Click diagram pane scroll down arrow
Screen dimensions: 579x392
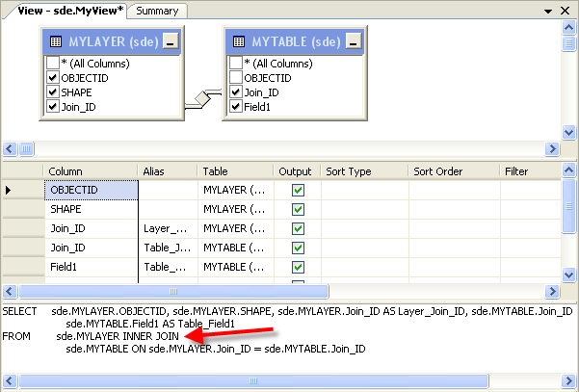[568, 132]
